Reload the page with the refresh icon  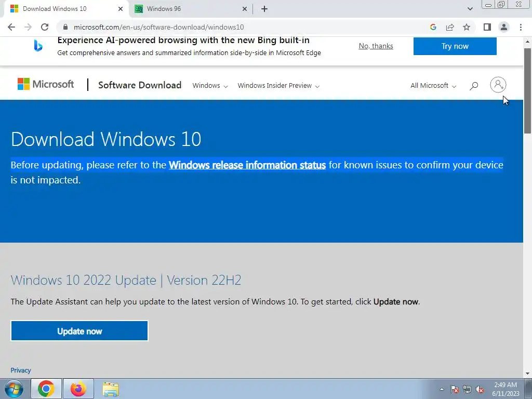point(45,27)
